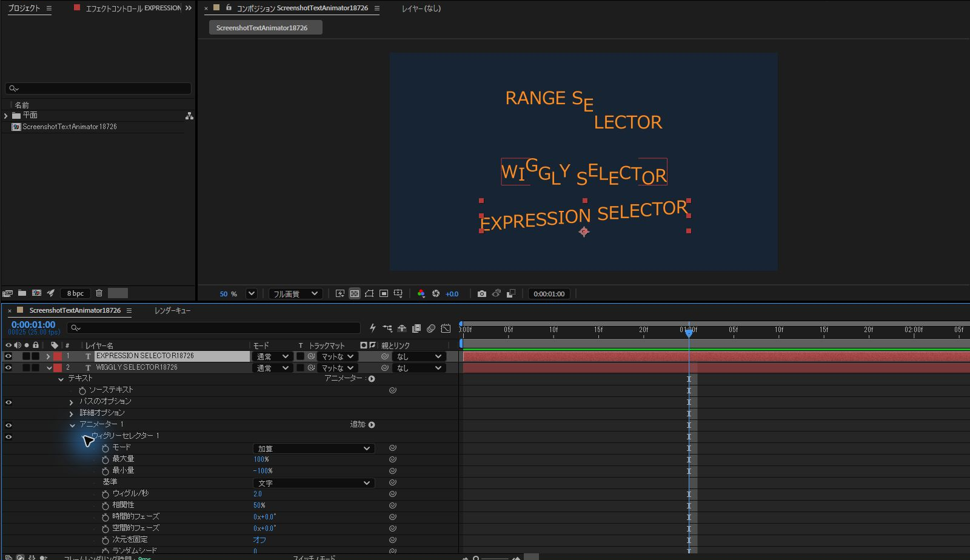Screen dimensions: 970x560
Task: Select the レイヤー (なし) viewer tab
Action: pos(421,8)
